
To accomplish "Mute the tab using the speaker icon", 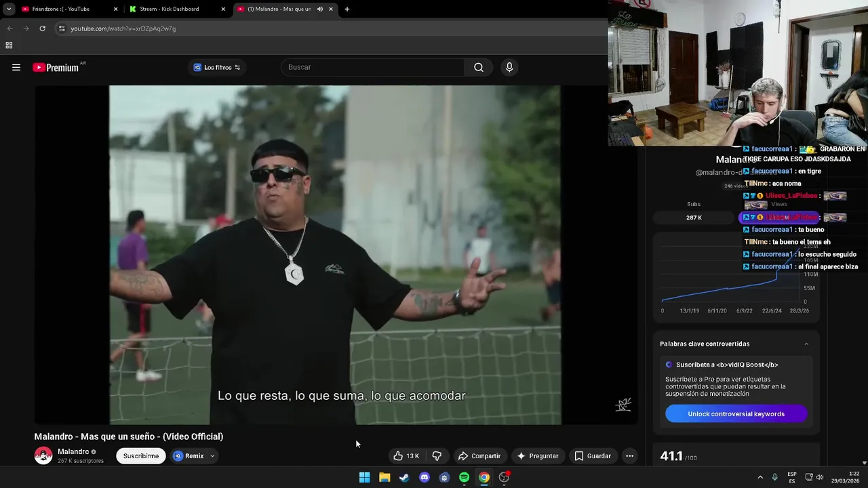I will pos(319,9).
